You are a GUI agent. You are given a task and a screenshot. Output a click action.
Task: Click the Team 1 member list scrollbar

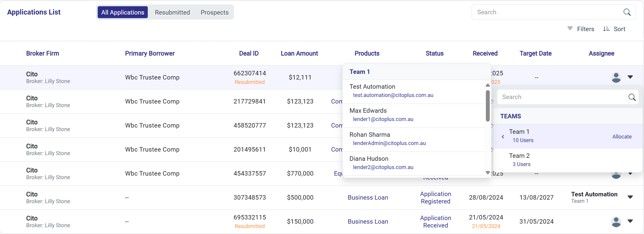coord(488,106)
